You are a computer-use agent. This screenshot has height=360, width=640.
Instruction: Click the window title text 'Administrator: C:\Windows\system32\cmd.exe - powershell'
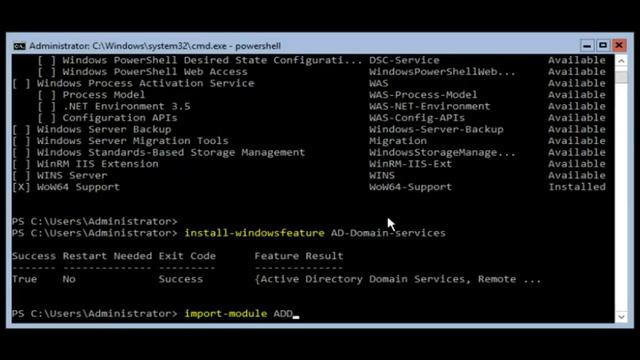pos(155,46)
